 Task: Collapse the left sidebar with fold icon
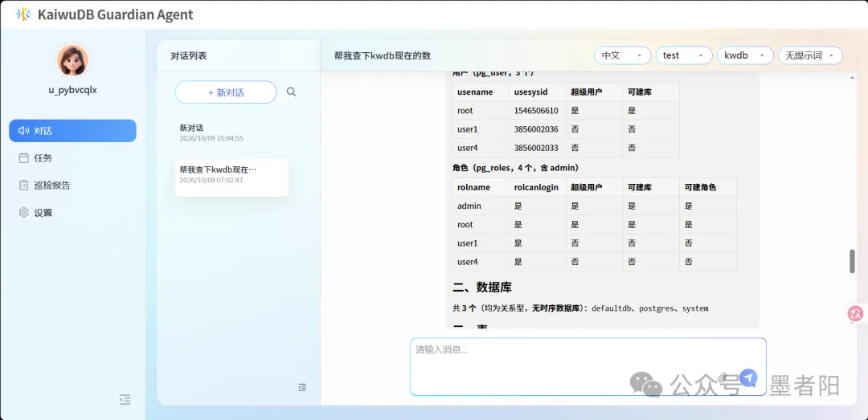pos(125,399)
